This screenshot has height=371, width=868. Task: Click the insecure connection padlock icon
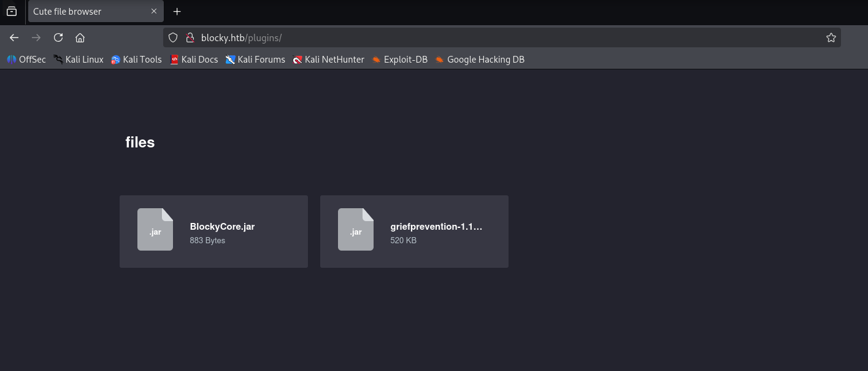click(190, 37)
